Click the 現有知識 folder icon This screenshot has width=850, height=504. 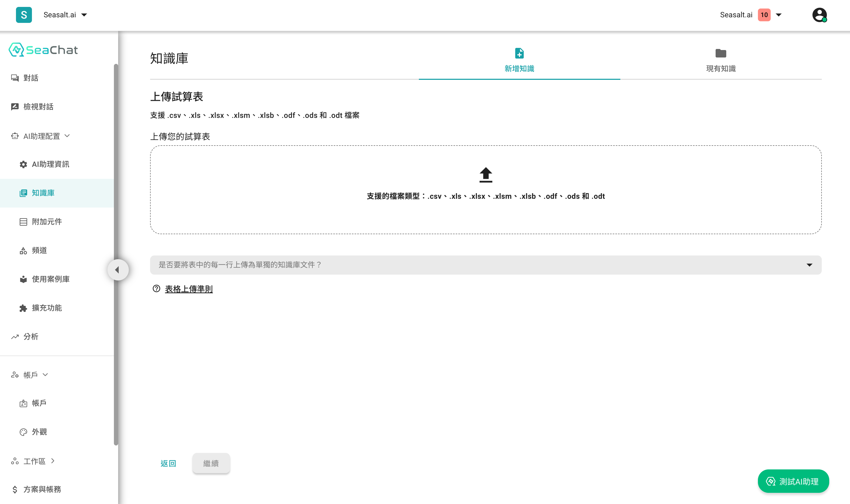coord(721,53)
